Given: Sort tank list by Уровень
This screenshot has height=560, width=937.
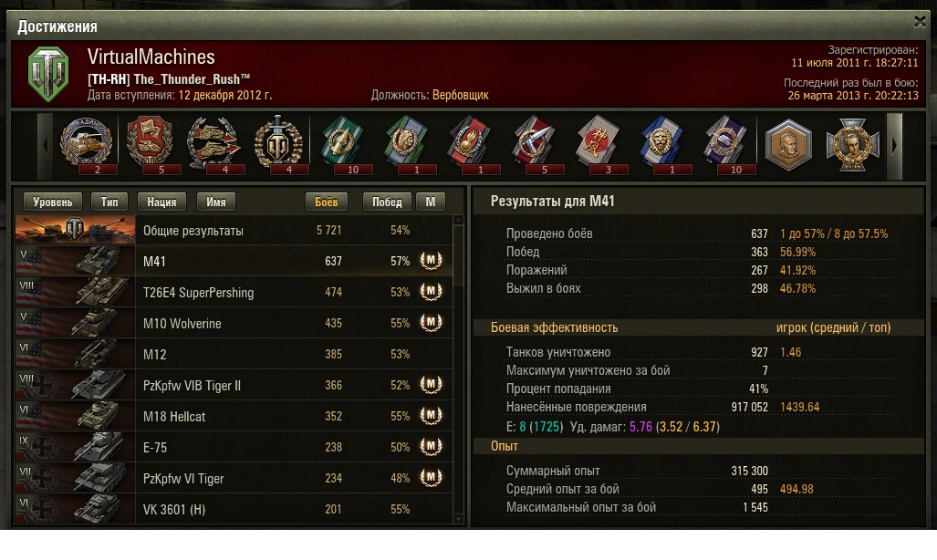Looking at the screenshot, I should (x=53, y=202).
